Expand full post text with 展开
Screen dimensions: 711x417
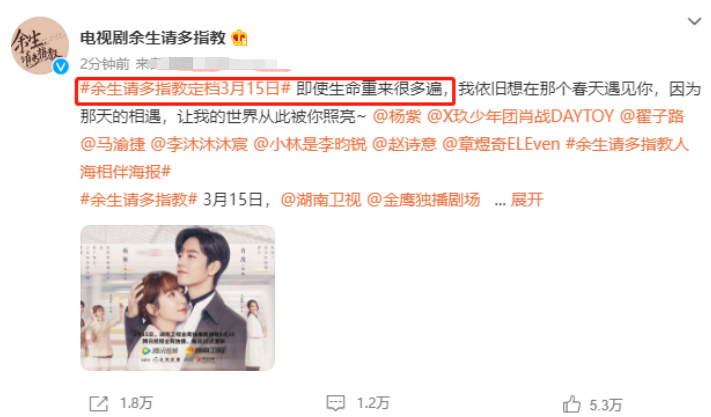pyautogui.click(x=526, y=199)
